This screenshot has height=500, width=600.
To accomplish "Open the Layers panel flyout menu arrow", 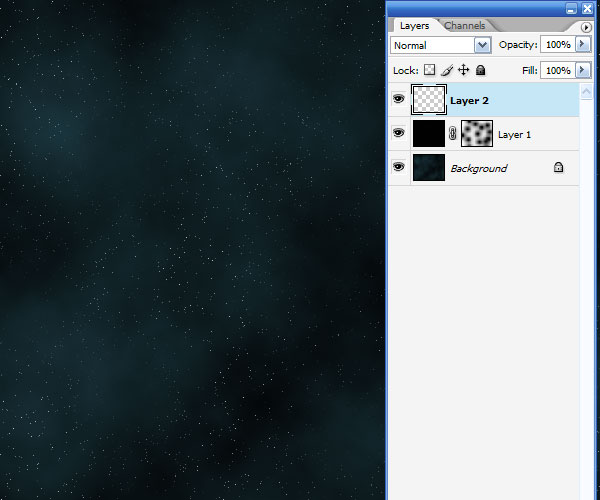I will tap(585, 28).
